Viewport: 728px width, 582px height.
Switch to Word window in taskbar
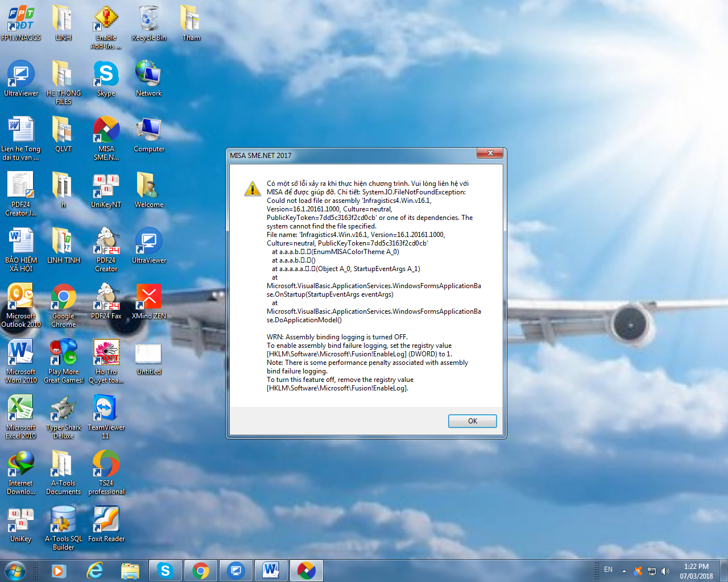tap(271, 571)
